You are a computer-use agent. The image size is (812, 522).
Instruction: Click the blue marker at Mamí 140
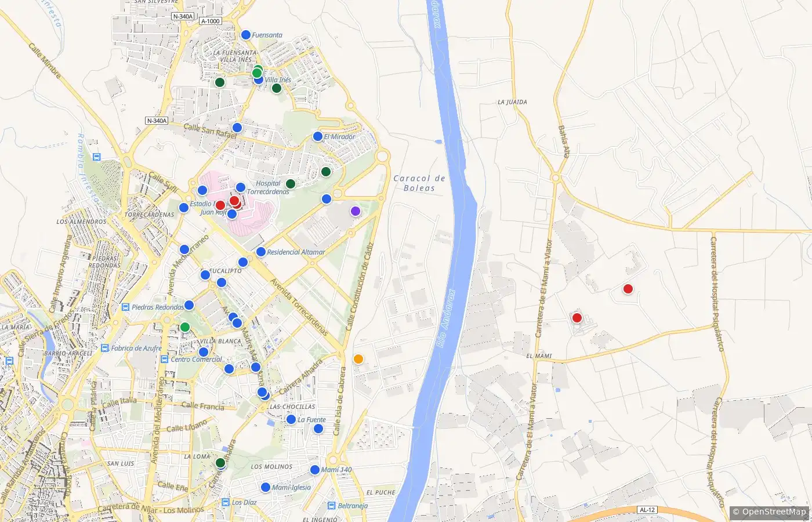tap(314, 470)
